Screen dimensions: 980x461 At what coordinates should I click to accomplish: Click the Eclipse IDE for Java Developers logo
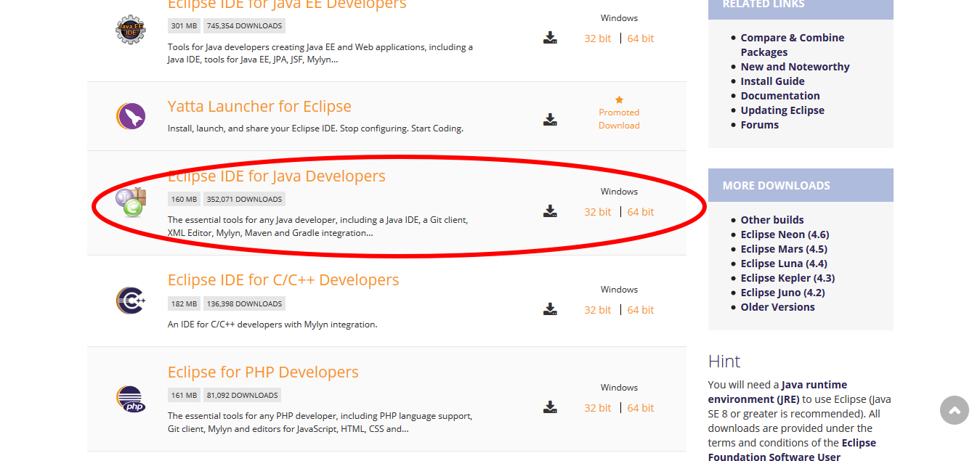131,203
